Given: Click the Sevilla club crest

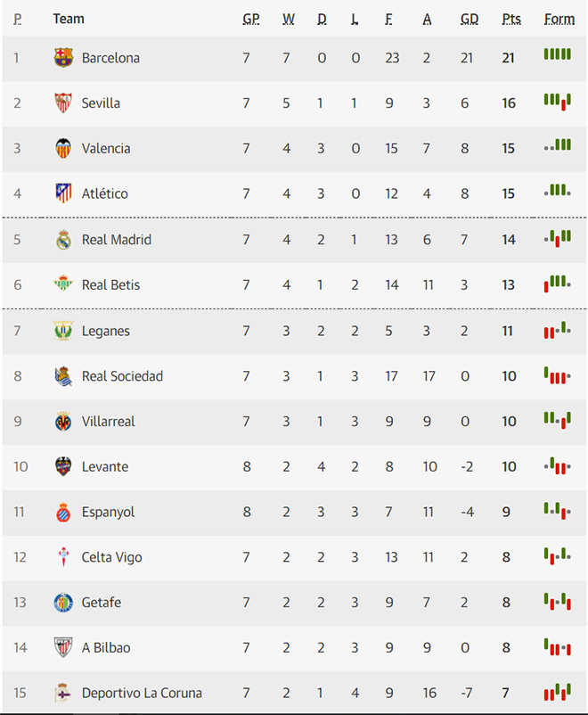Looking at the screenshot, I should [x=63, y=103].
